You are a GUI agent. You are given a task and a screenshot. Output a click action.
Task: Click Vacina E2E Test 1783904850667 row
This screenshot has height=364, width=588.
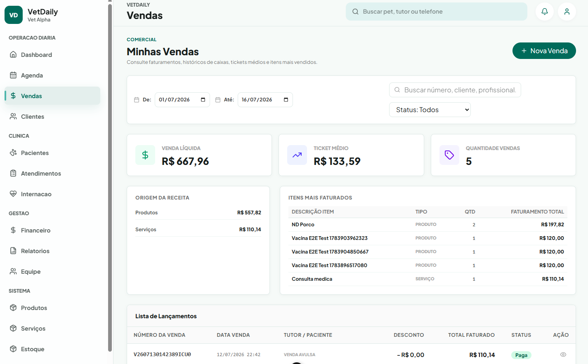pyautogui.click(x=428, y=252)
